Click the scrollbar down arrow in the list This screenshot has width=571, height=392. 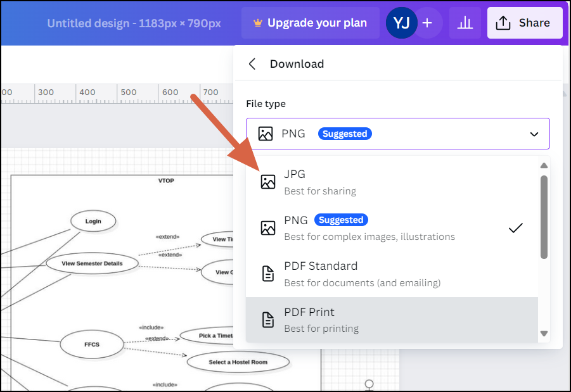click(x=543, y=334)
